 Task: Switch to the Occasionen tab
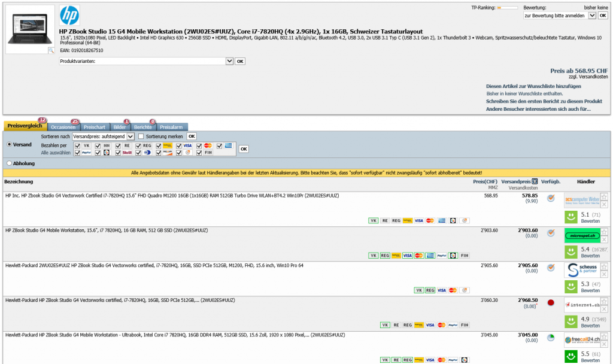click(x=63, y=127)
